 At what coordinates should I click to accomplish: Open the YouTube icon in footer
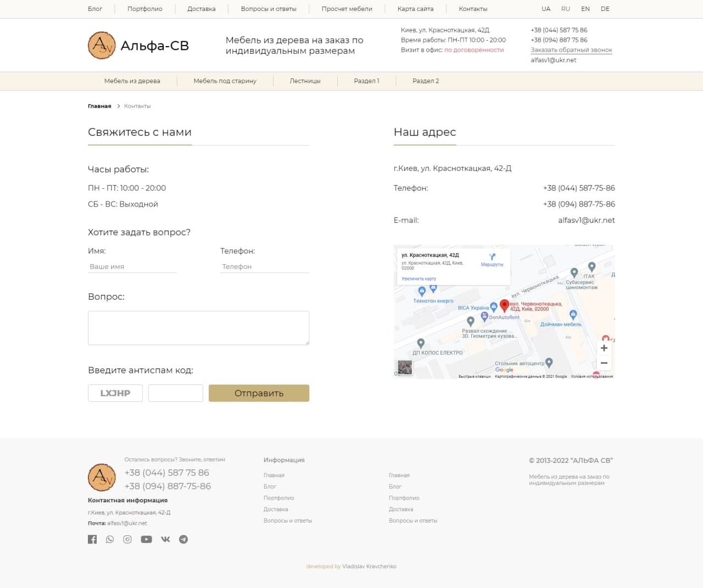(146, 539)
